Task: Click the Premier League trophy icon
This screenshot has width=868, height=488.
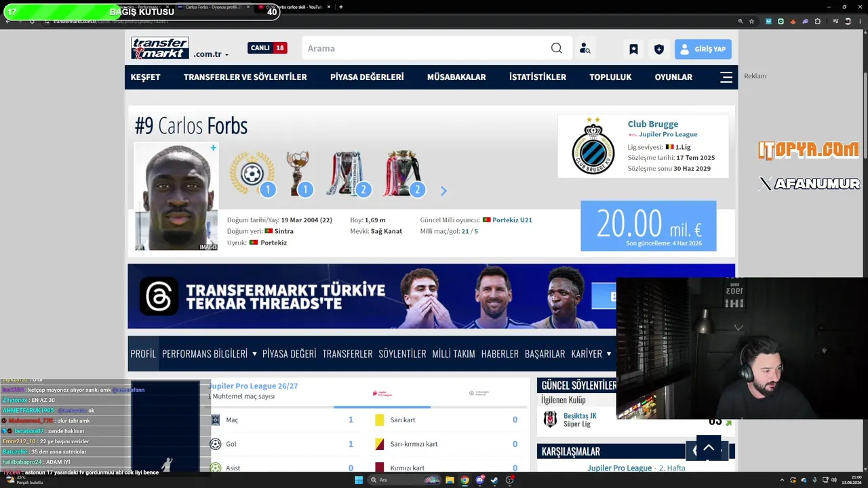Action: [x=403, y=174]
